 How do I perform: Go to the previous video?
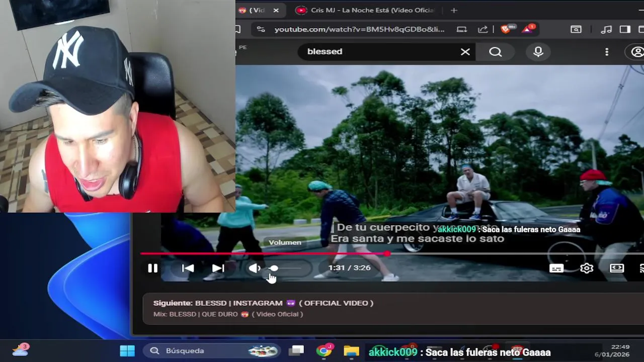coord(188,268)
